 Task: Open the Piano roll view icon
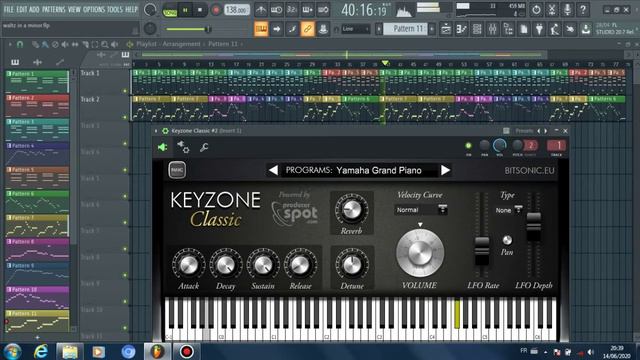coord(462,29)
